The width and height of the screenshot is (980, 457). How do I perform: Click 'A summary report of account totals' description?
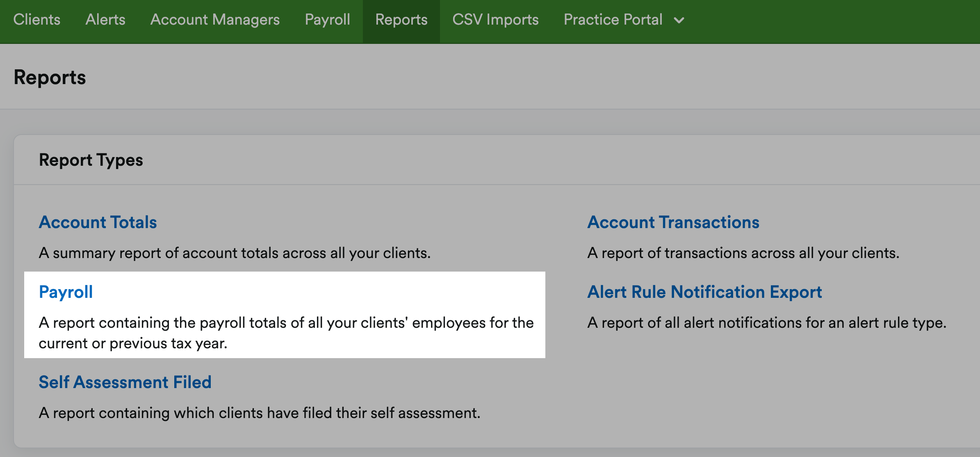pyautogui.click(x=235, y=253)
